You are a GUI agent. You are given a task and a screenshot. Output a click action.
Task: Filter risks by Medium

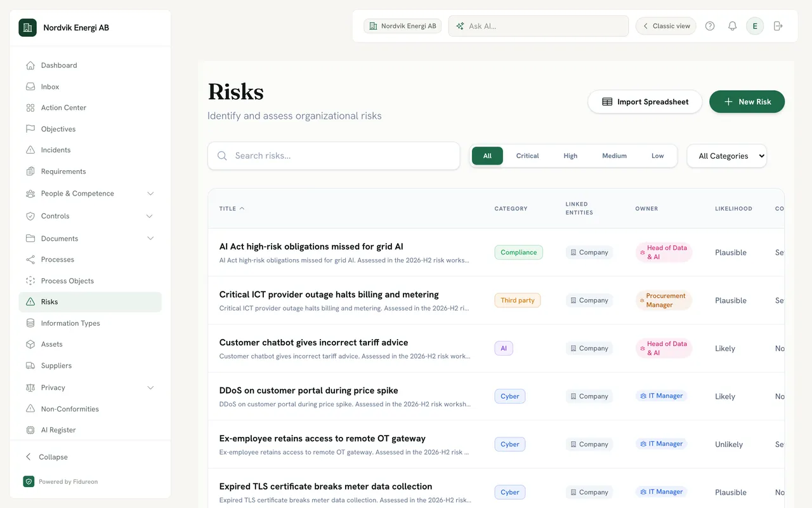614,156
